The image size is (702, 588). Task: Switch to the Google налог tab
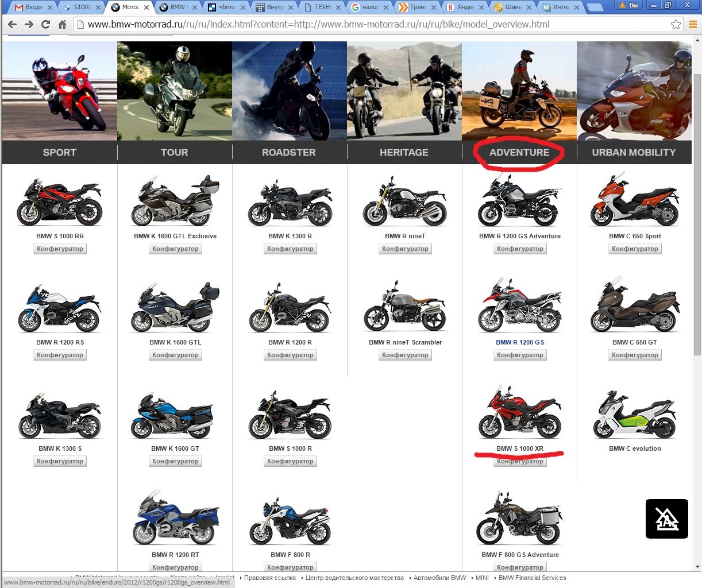(x=369, y=7)
